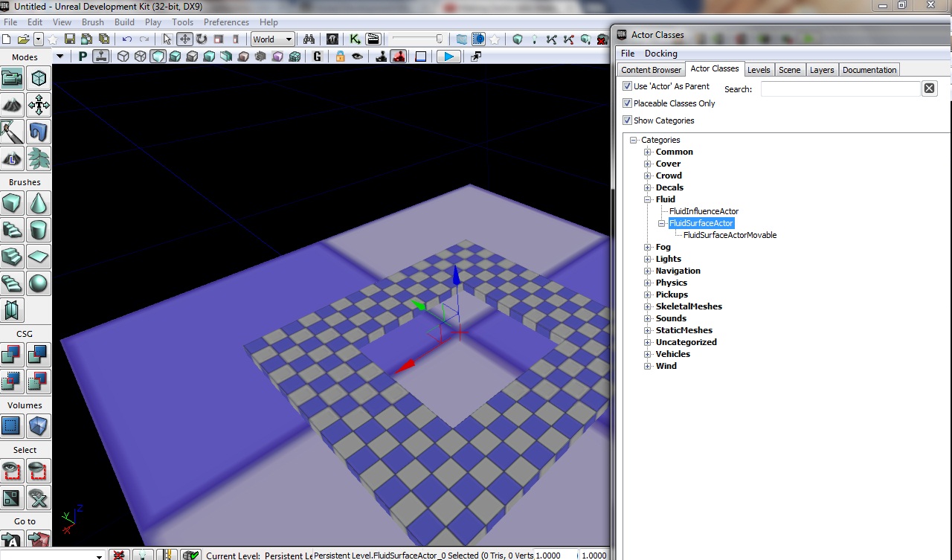Uncheck Placeable Classes Only
952x560 pixels.
[x=627, y=103]
